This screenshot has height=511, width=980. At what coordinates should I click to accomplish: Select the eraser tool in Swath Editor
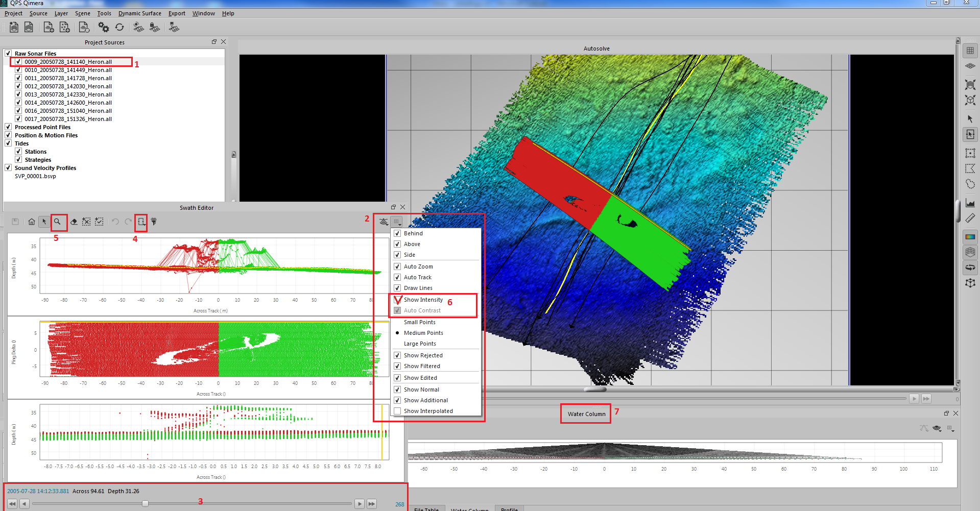(x=74, y=222)
